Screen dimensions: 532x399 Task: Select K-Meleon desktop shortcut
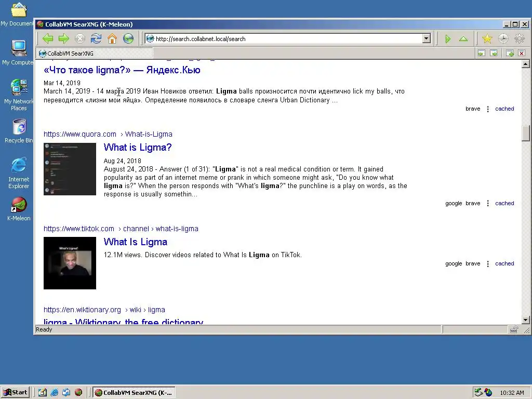[x=19, y=209]
